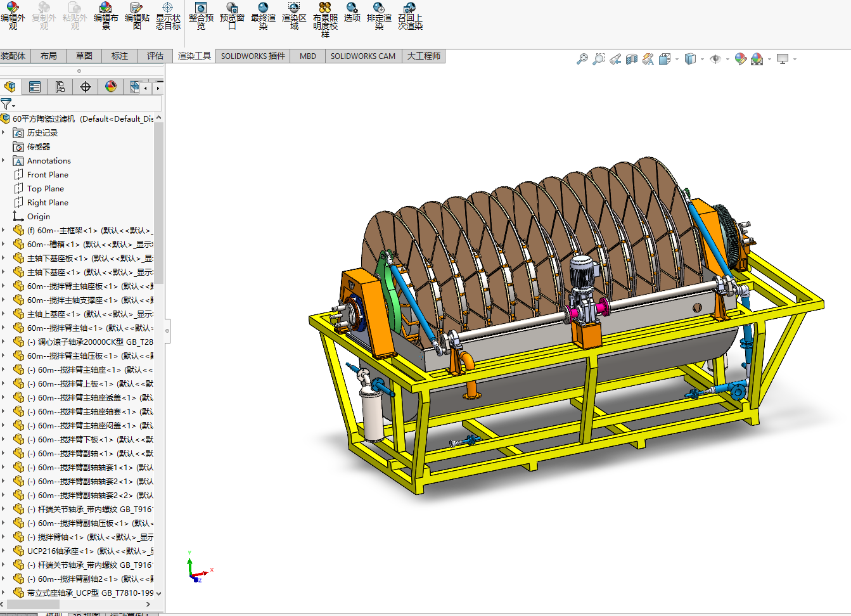Switch to the 大工程师 tab
Image resolution: width=851 pixels, height=616 pixels.
(x=423, y=56)
